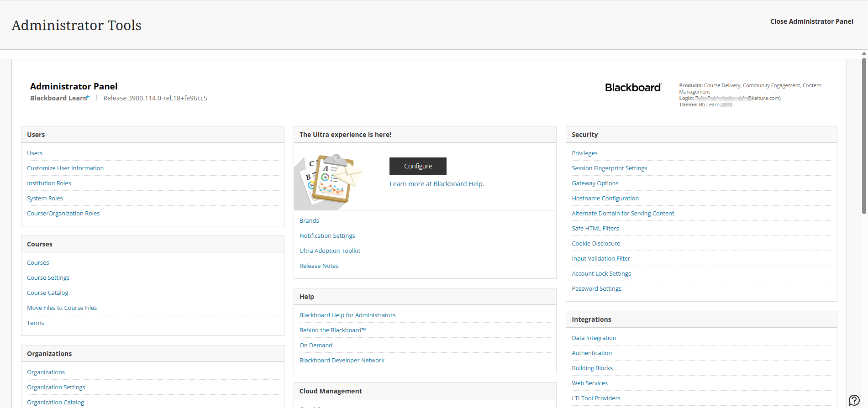Viewport: 868px width, 408px height.
Task: Close the Administrator Panel
Action: click(811, 21)
